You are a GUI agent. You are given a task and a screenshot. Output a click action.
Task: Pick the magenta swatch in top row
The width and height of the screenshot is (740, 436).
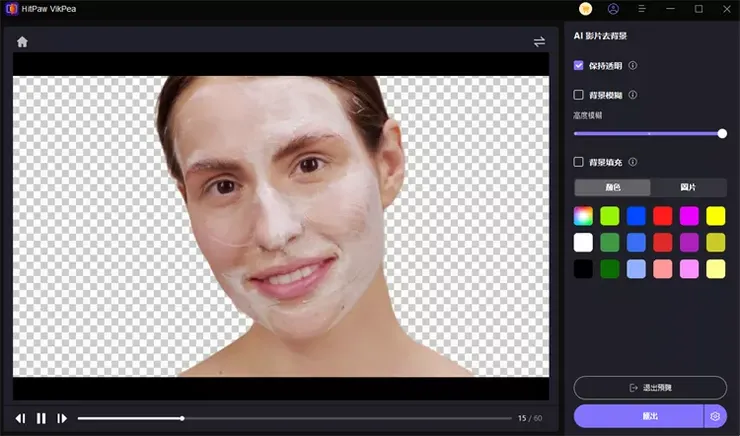[689, 216]
